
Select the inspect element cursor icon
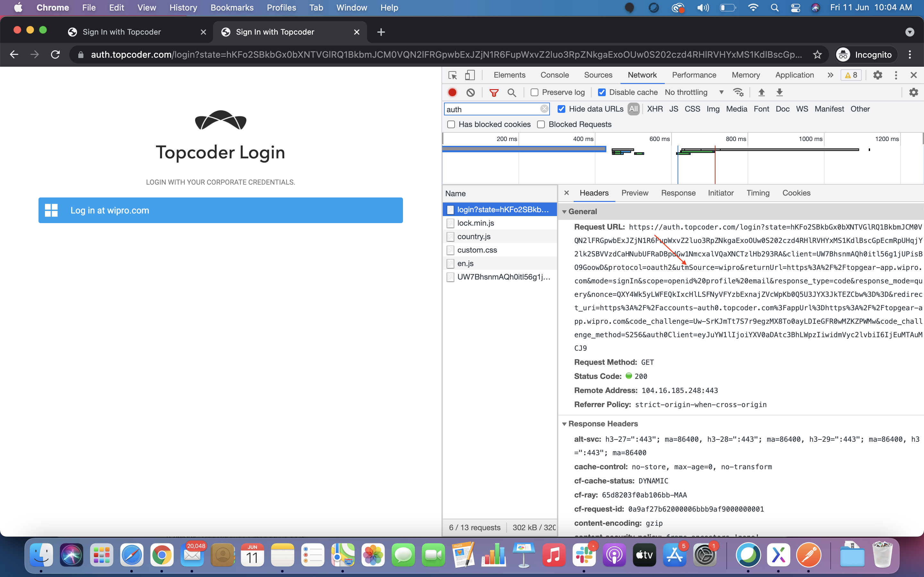coord(452,75)
